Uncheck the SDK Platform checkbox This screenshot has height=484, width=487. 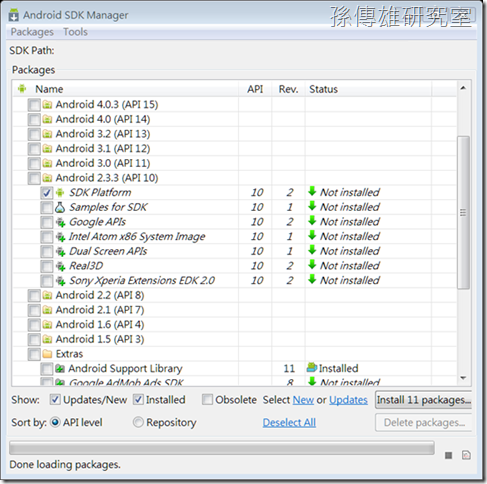tap(47, 193)
